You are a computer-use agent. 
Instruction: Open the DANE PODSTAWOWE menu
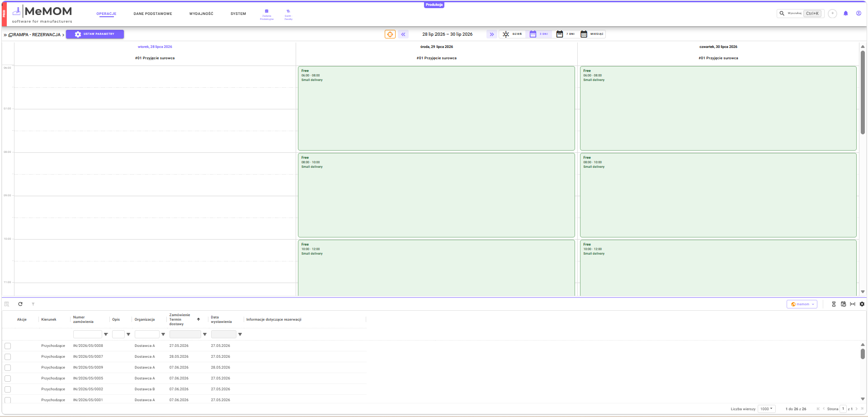click(153, 14)
